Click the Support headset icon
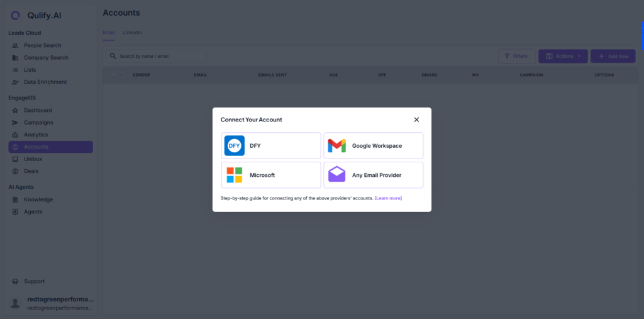 (x=15, y=282)
